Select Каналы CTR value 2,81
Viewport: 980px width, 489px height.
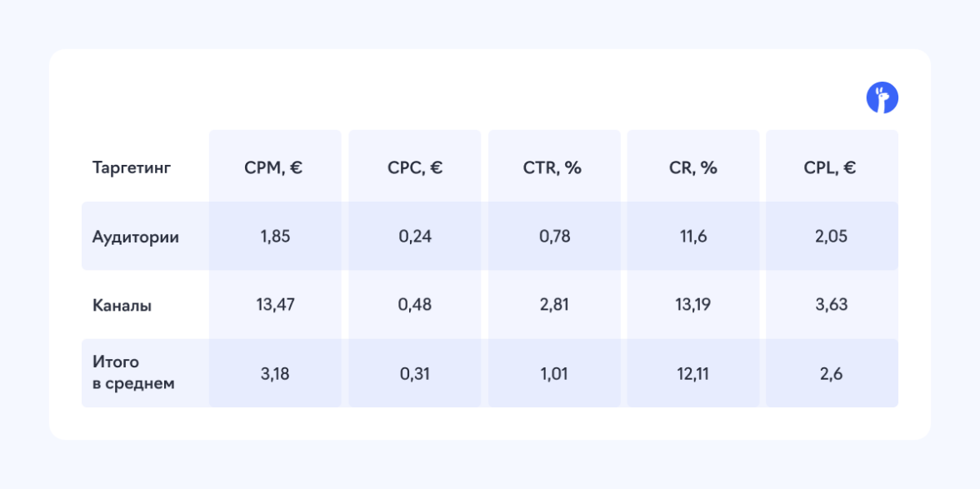(554, 305)
